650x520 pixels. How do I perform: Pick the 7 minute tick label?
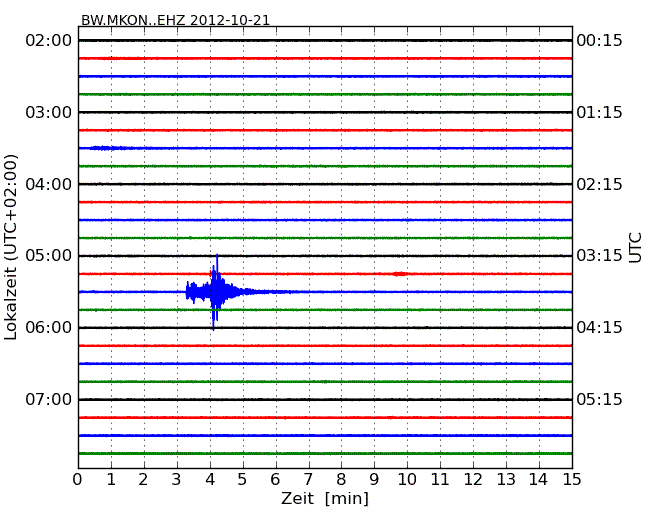308,479
